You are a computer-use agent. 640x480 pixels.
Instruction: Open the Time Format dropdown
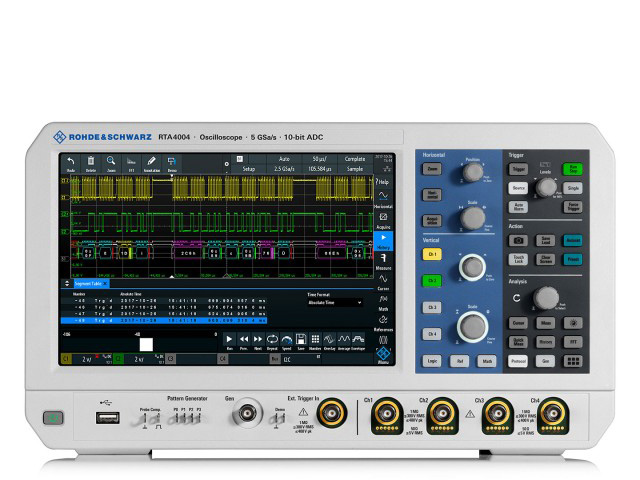[x=335, y=301]
